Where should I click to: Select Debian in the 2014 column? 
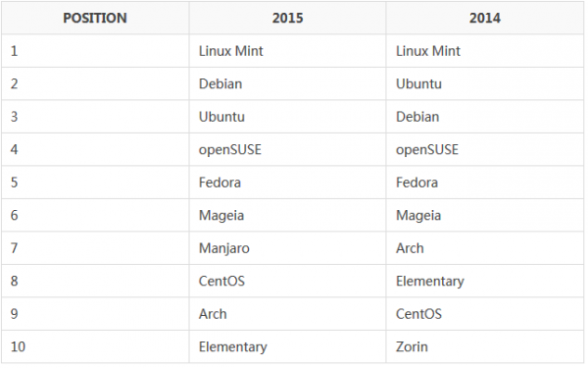(417, 117)
